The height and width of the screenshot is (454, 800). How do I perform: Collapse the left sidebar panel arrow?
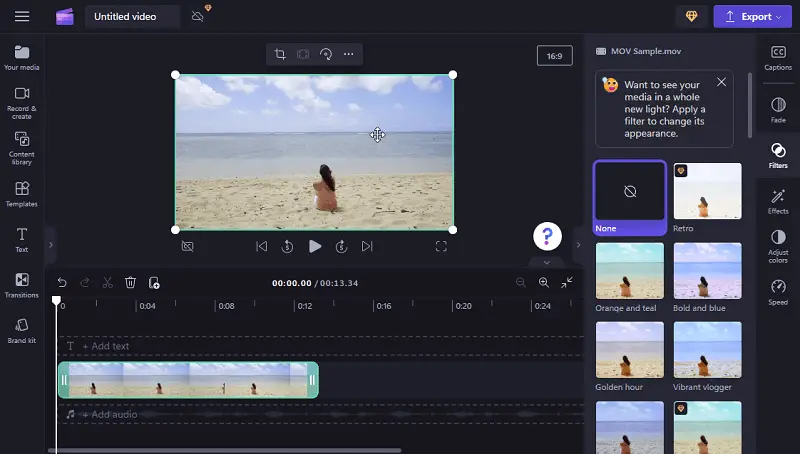pyautogui.click(x=51, y=245)
